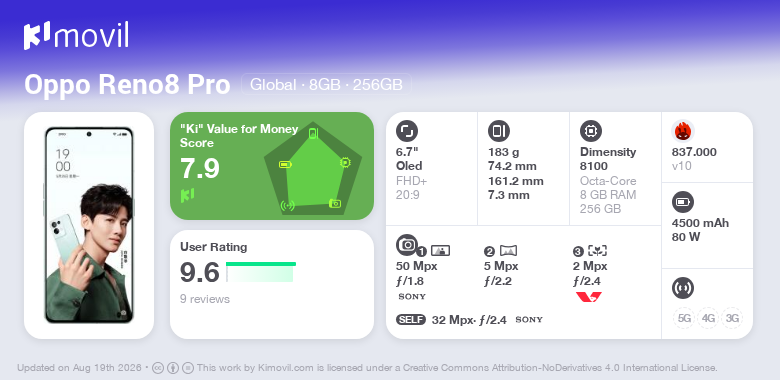The image size is (780, 380).
Task: Click the display screen size icon
Action: [x=407, y=131]
